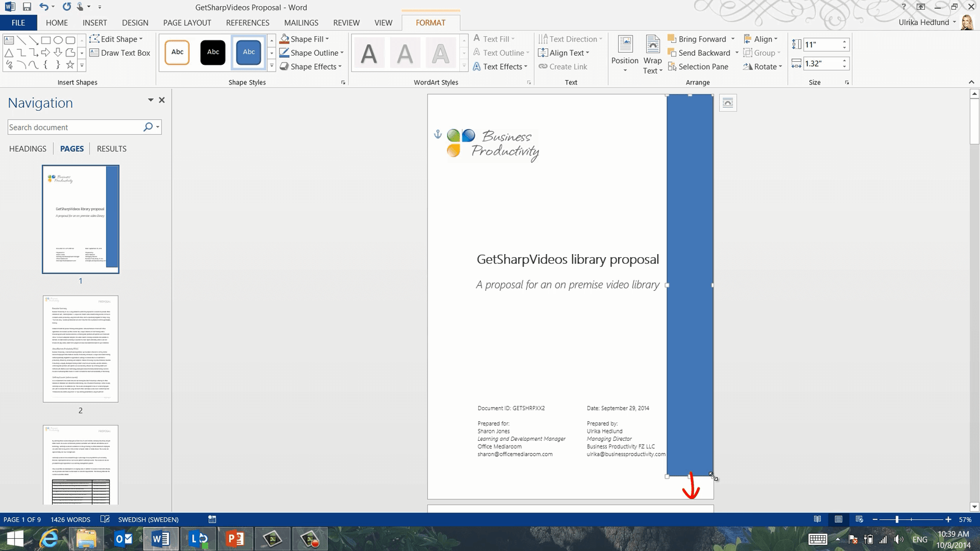Switch to Read Mode view in status bar
Image resolution: width=980 pixels, height=551 pixels.
point(817,519)
